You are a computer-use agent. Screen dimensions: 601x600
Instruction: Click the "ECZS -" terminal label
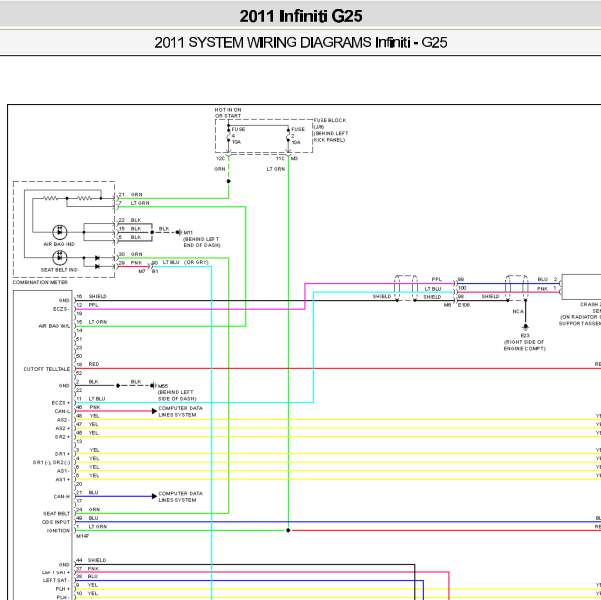click(61, 309)
